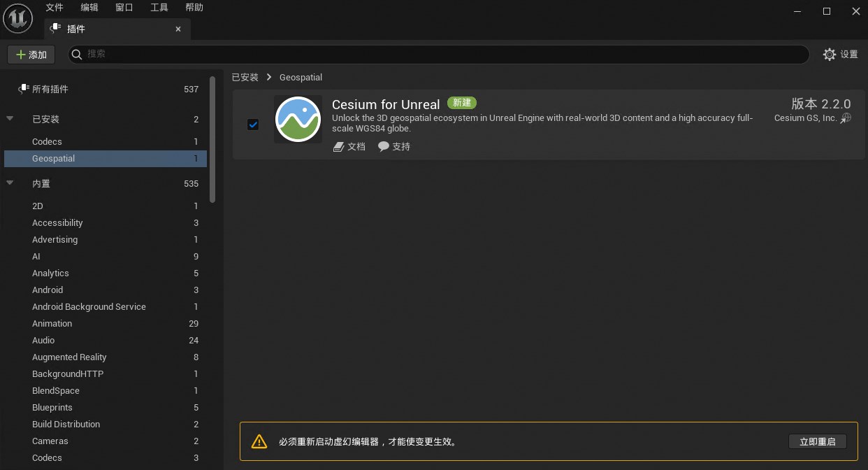Select the Geospatial category

107,158
